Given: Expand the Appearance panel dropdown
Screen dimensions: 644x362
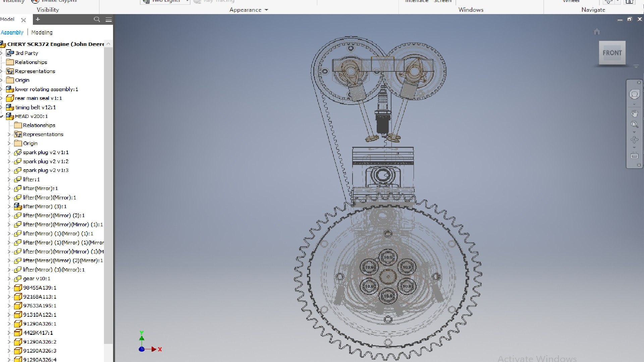Looking at the screenshot, I should tap(266, 10).
